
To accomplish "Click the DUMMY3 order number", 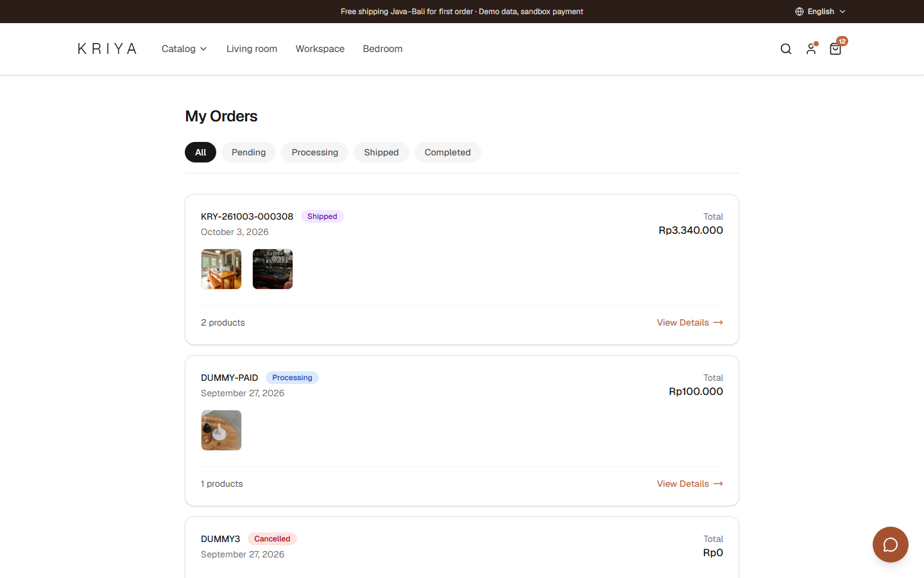I will pos(221,539).
